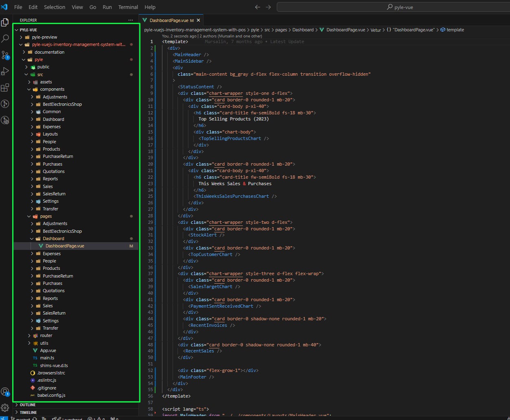Select the BestElectronicsShop folder under pages

76,231
